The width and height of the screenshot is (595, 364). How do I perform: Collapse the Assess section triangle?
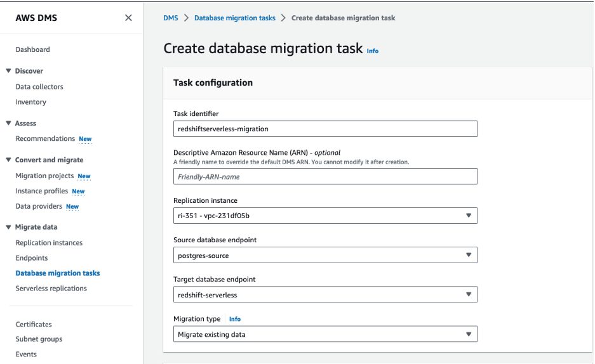click(x=8, y=123)
